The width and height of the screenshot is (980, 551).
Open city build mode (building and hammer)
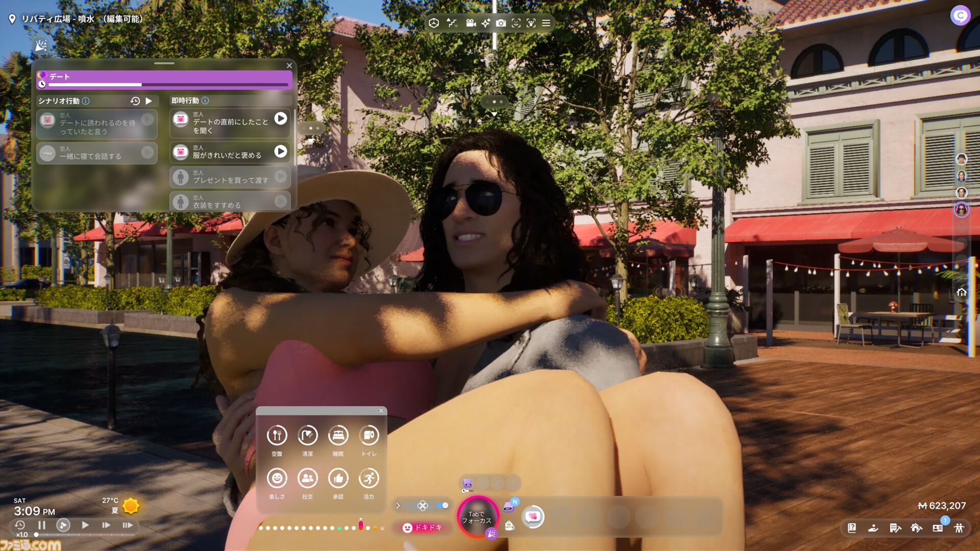[895, 528]
